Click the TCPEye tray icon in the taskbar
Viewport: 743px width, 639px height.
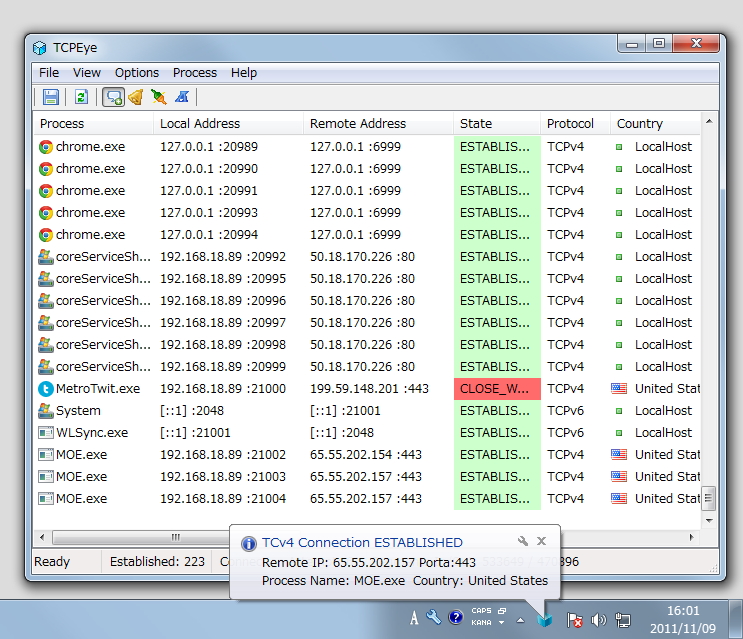(544, 619)
